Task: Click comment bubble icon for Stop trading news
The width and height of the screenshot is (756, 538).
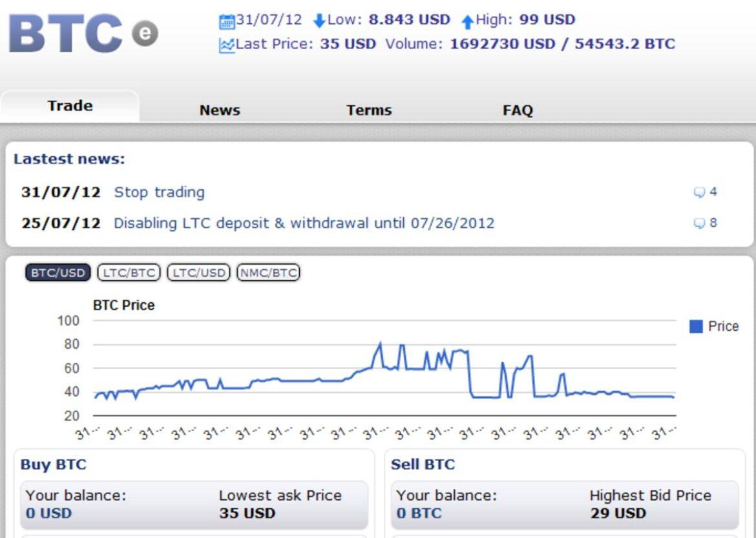Action: click(x=698, y=192)
